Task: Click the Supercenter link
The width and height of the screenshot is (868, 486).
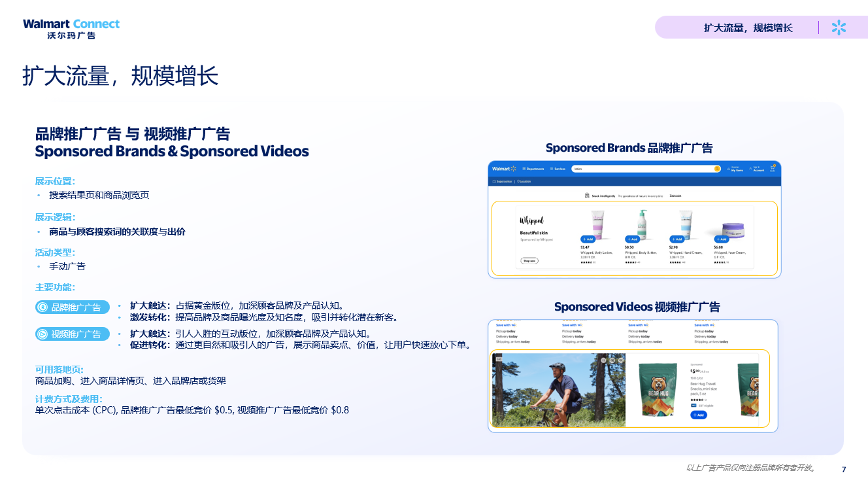Action: point(503,181)
